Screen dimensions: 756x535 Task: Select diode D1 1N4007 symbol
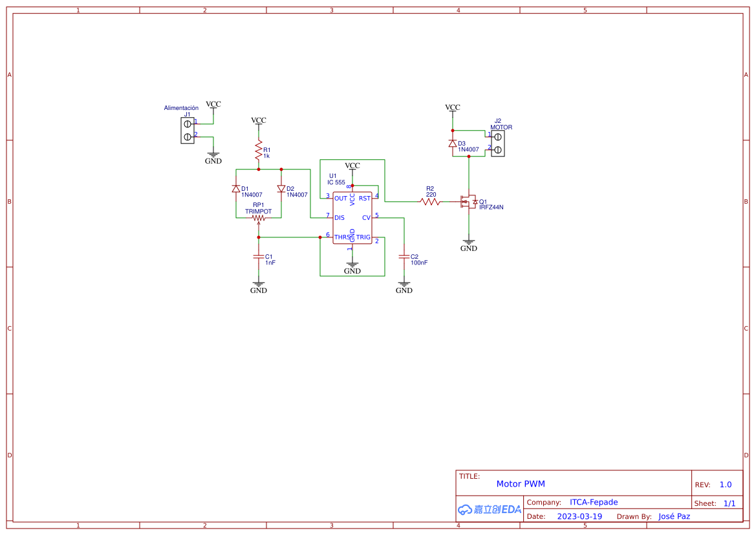tap(236, 189)
